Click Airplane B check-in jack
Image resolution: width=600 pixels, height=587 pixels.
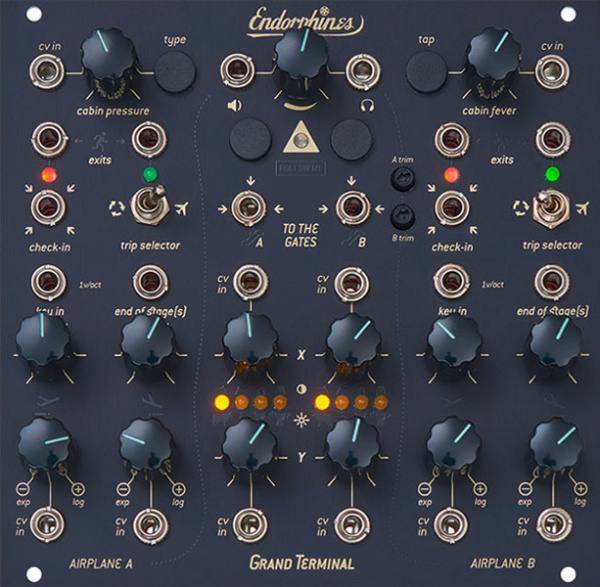(x=452, y=207)
